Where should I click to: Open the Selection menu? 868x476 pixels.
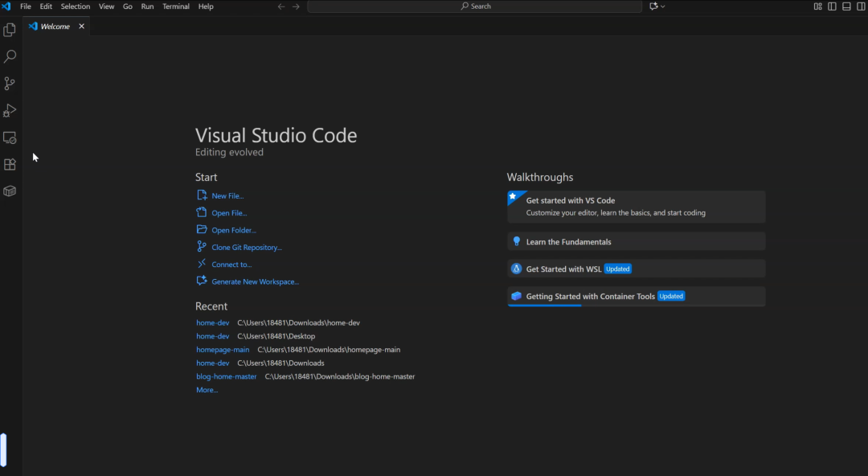click(x=76, y=6)
